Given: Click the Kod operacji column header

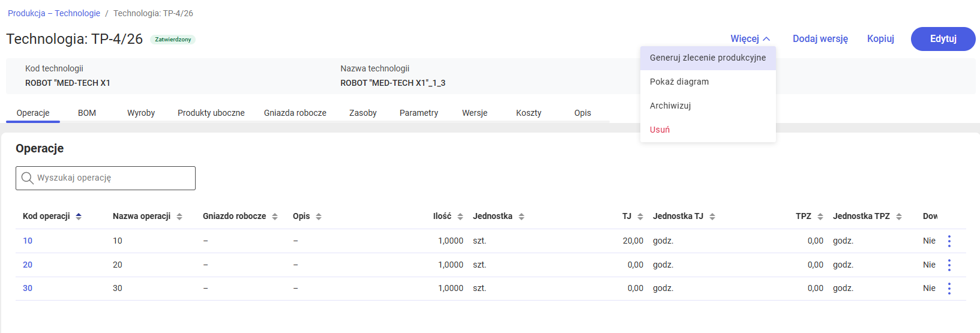Looking at the screenshot, I should (46, 216).
